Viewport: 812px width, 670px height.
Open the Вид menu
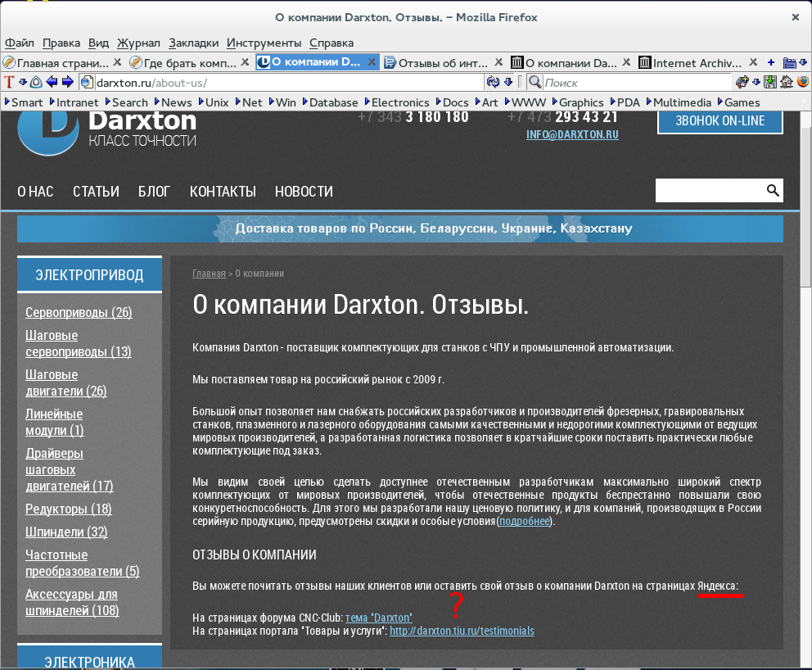tap(98, 43)
